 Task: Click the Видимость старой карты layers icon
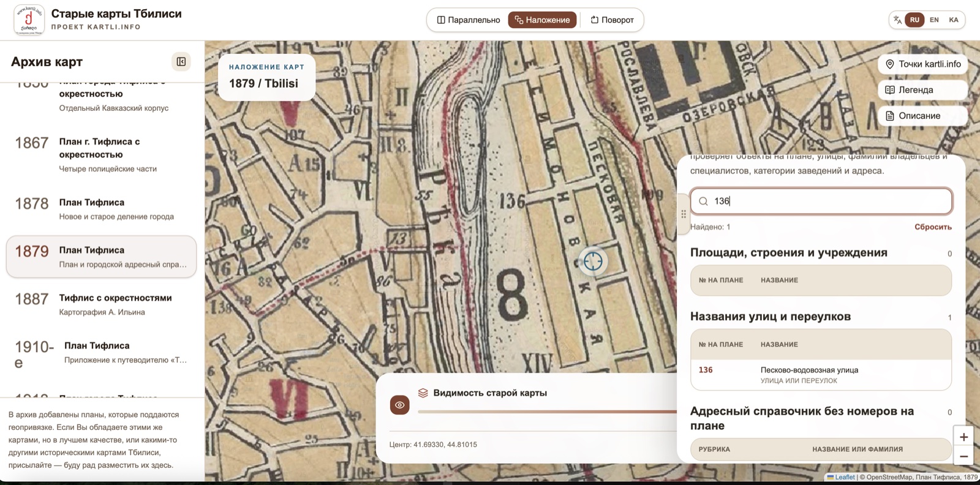pyautogui.click(x=423, y=393)
